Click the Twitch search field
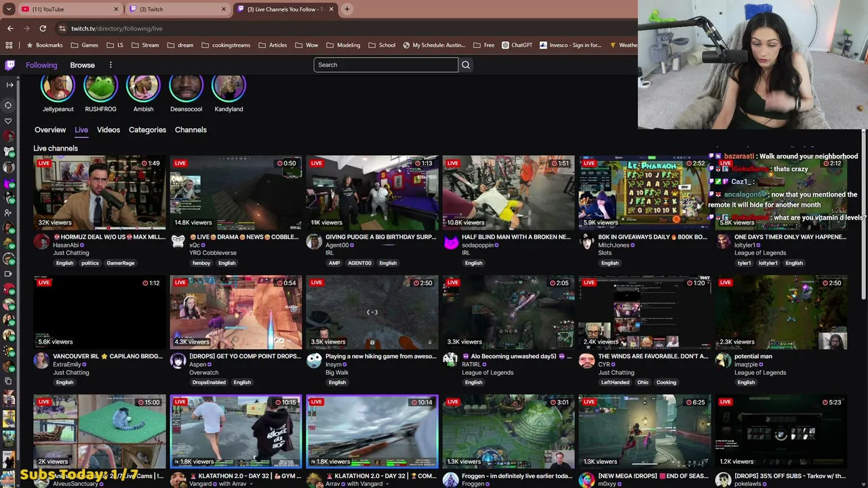 pyautogui.click(x=386, y=65)
